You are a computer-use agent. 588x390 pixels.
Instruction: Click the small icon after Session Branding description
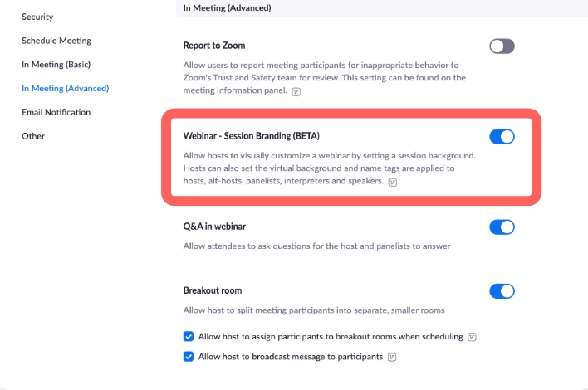[393, 182]
